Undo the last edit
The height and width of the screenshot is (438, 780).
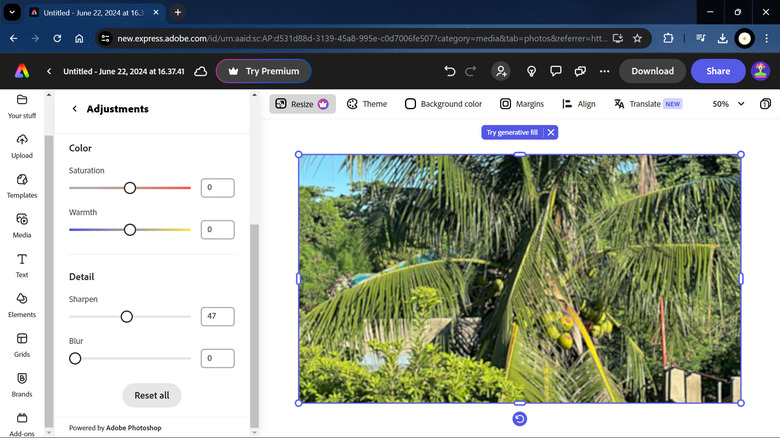tap(450, 71)
